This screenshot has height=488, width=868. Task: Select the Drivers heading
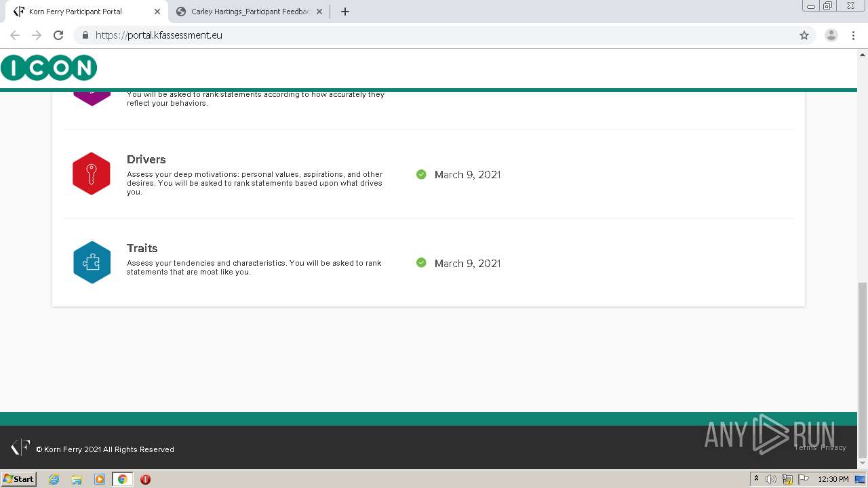(146, 159)
